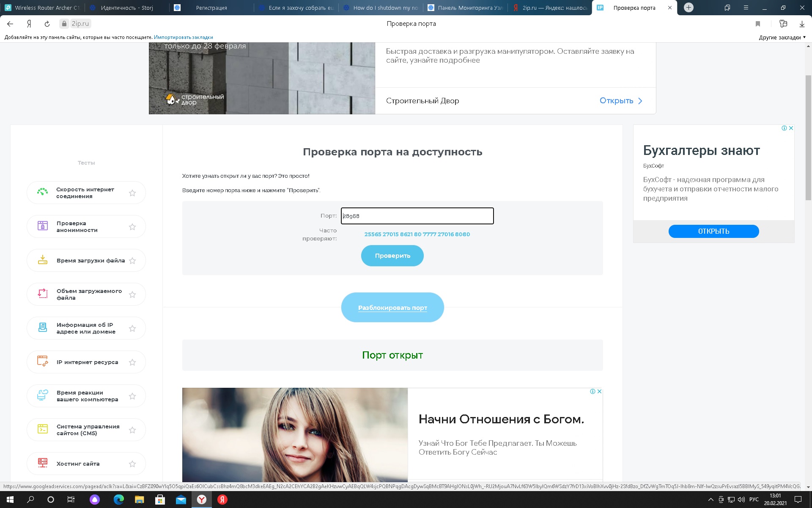Image resolution: width=812 pixels, height=508 pixels.
Task: Click the browser reload page icon
Action: coord(47,24)
